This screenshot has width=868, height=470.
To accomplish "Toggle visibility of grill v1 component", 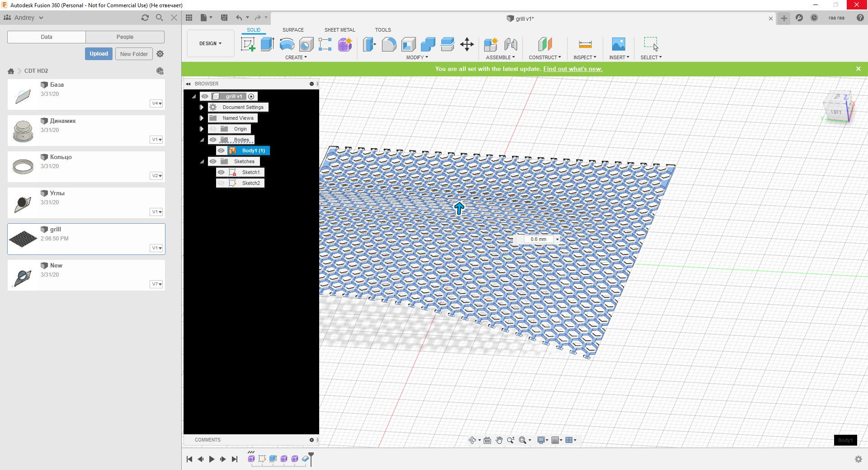I will pyautogui.click(x=205, y=96).
